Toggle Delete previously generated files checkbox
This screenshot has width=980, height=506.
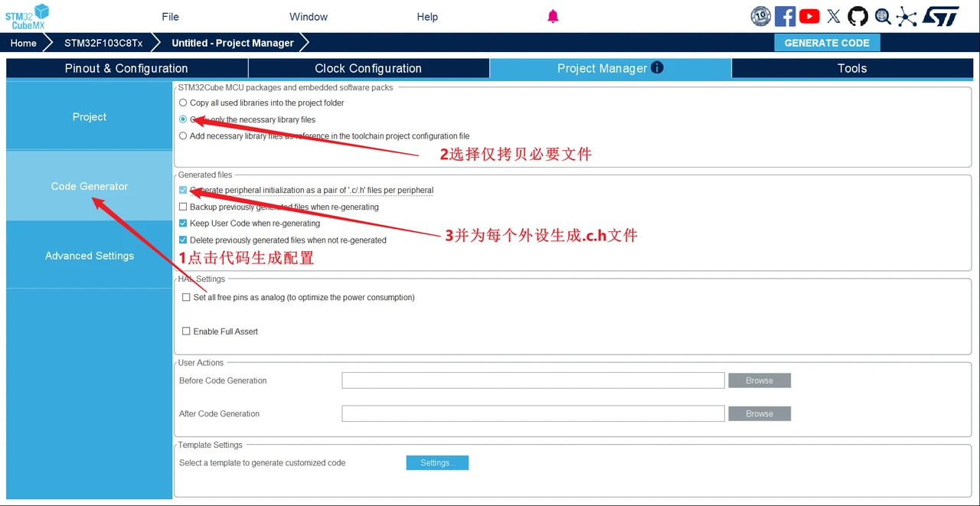click(x=183, y=240)
